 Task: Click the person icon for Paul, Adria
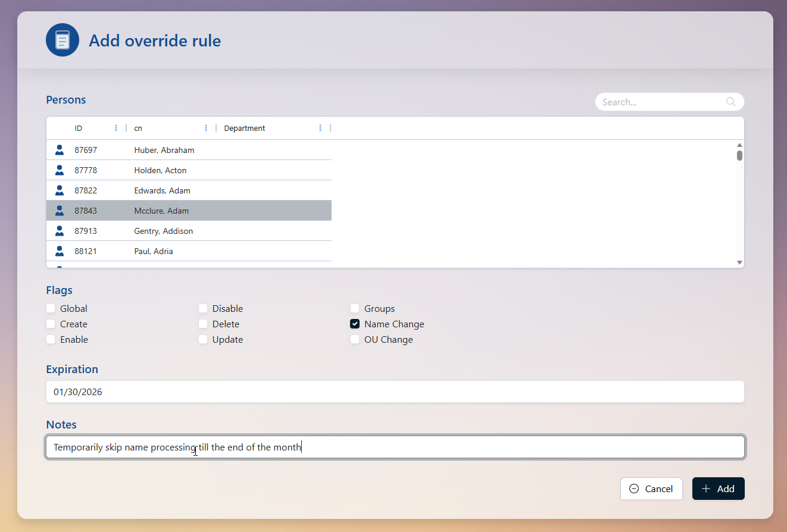60,251
